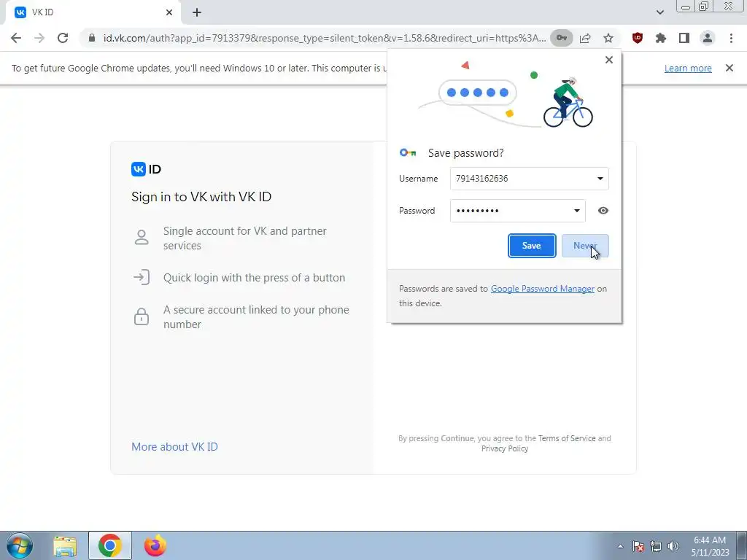The height and width of the screenshot is (560, 747).
Task: Click the 'Sign in to VK with VK ID' heading
Action: [201, 197]
